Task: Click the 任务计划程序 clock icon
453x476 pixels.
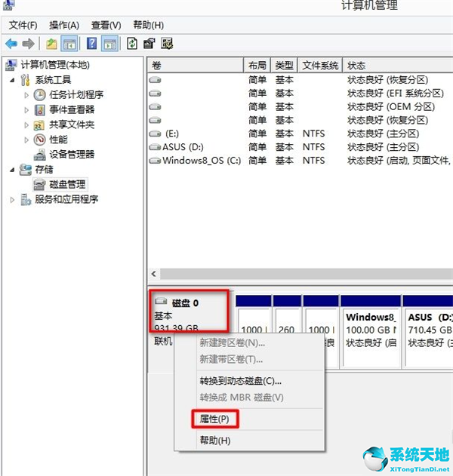Action: coord(39,95)
